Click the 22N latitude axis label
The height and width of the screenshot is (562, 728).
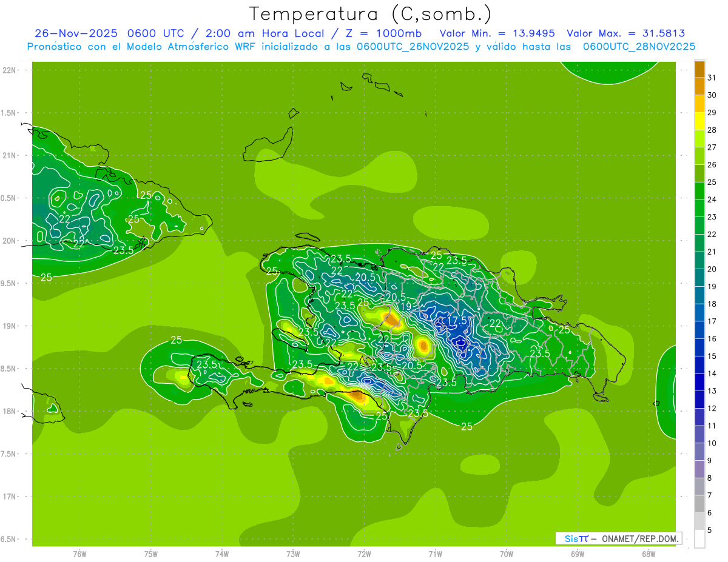pyautogui.click(x=9, y=70)
